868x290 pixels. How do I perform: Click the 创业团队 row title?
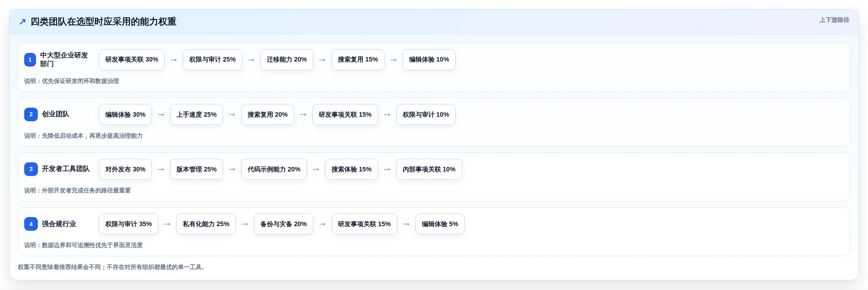[x=56, y=114]
